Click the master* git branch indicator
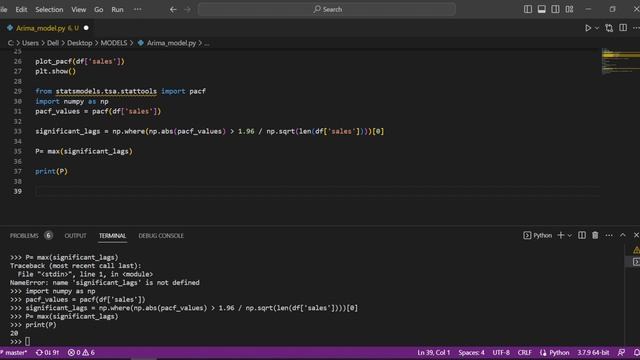Viewport: 640px width, 360px height. pos(14,352)
